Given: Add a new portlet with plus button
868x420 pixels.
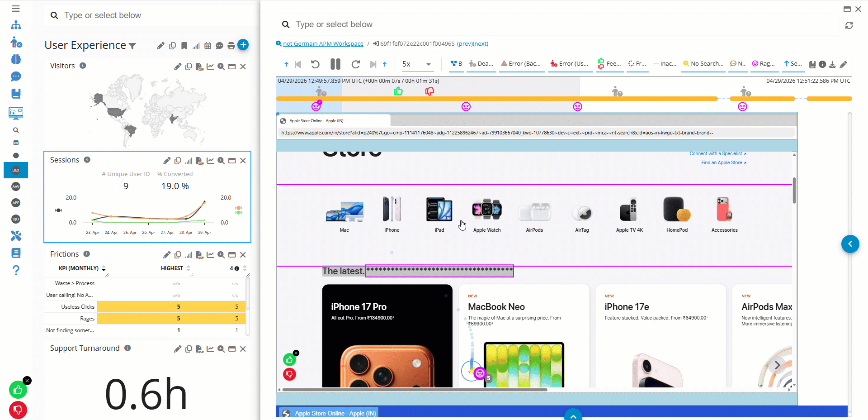Looking at the screenshot, I should (x=243, y=45).
